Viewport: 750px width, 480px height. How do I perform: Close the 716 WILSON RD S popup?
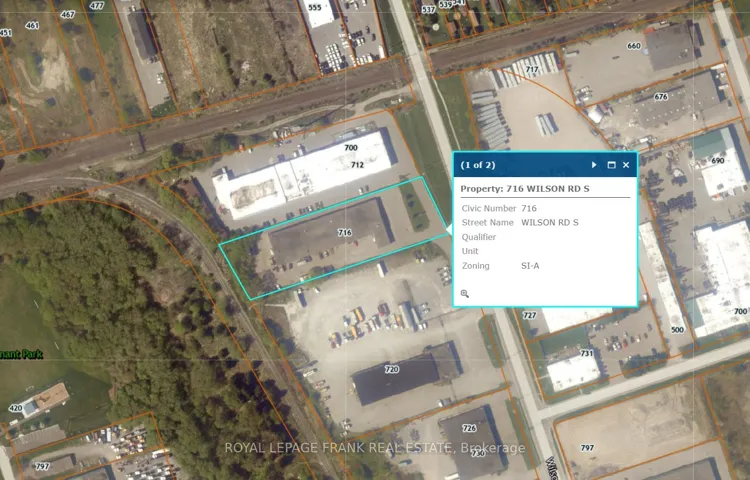point(626,165)
